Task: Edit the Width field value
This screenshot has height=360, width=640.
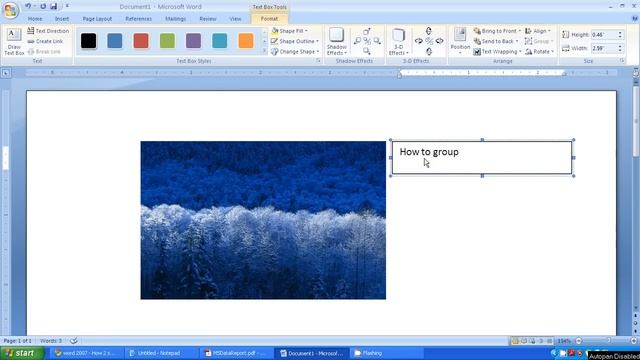Action: [x=604, y=48]
